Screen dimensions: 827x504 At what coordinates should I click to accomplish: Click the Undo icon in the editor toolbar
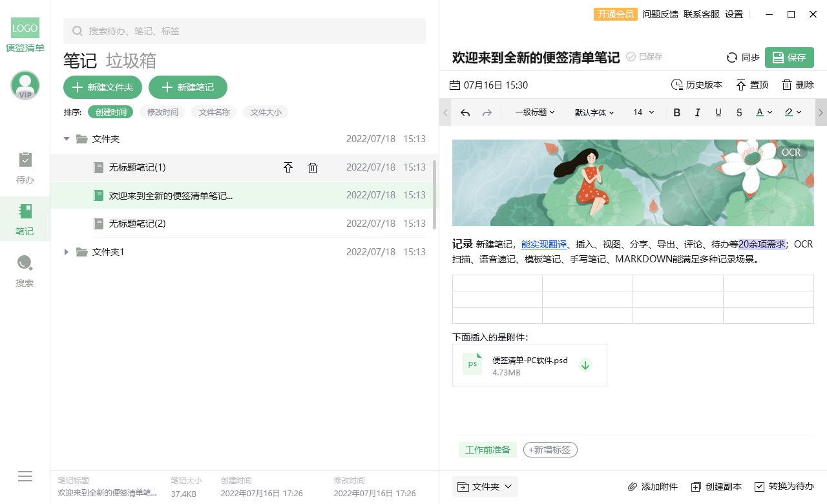pyautogui.click(x=465, y=112)
